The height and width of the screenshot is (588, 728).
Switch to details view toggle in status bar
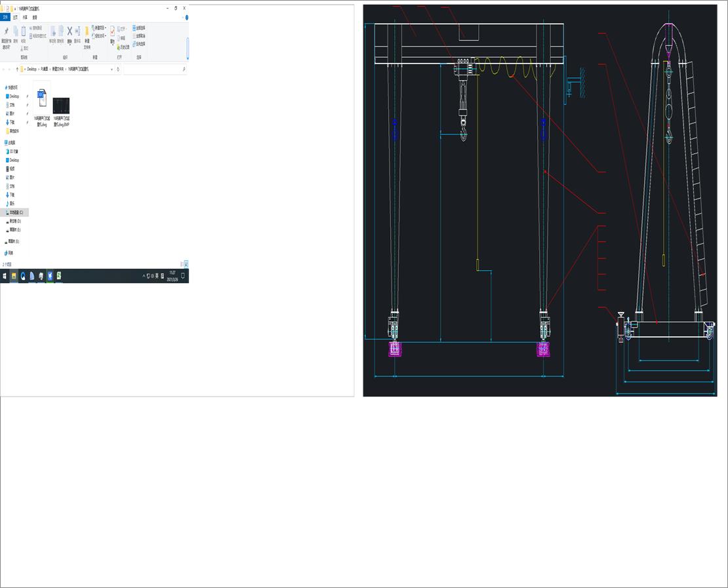click(x=183, y=264)
